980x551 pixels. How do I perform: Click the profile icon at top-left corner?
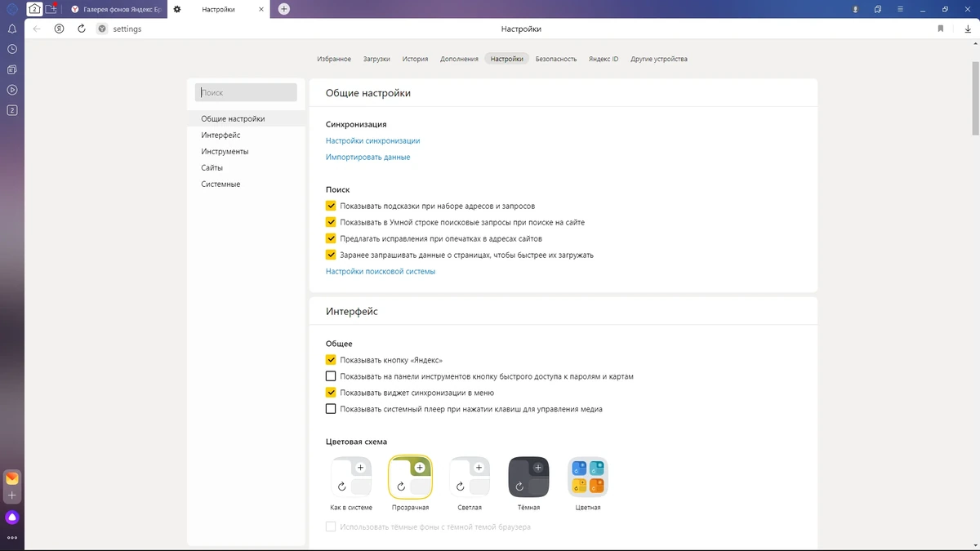(x=12, y=9)
